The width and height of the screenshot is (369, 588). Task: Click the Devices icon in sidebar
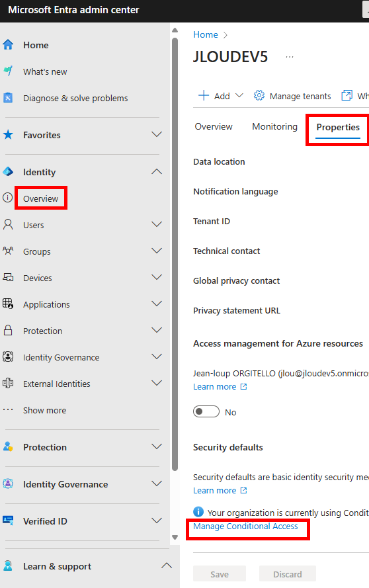(8, 278)
